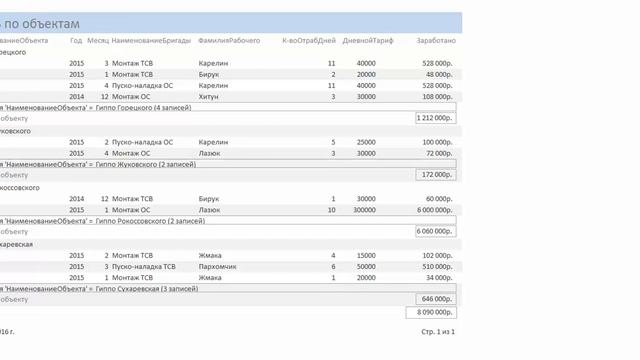Select the 'Заработано' column header
The height and width of the screenshot is (360, 640).
pyautogui.click(x=436, y=40)
